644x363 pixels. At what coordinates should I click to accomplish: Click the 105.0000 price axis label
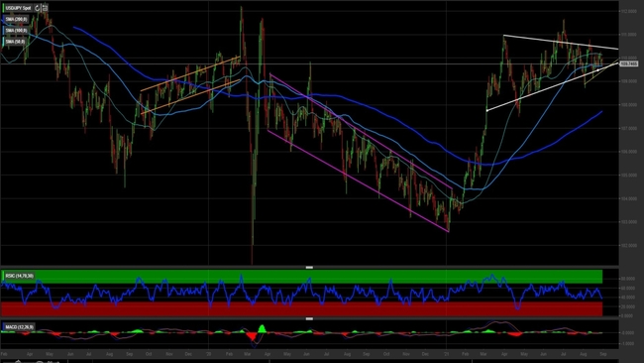629,176
